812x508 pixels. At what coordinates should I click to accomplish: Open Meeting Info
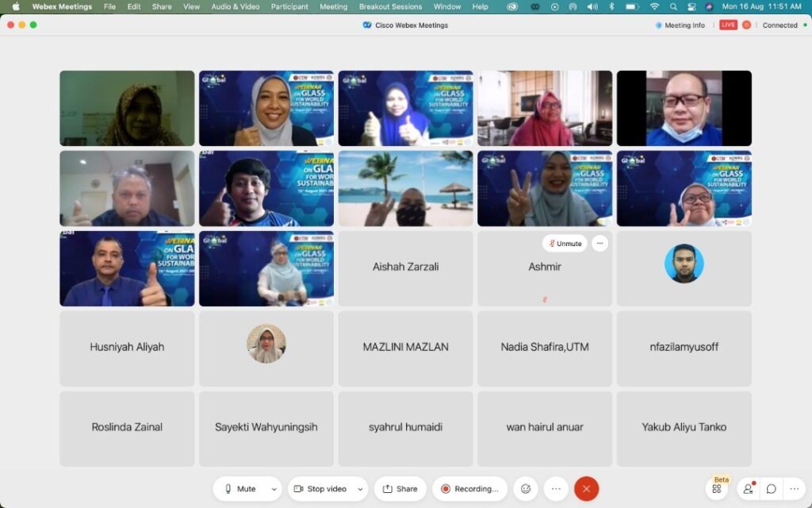coord(680,25)
